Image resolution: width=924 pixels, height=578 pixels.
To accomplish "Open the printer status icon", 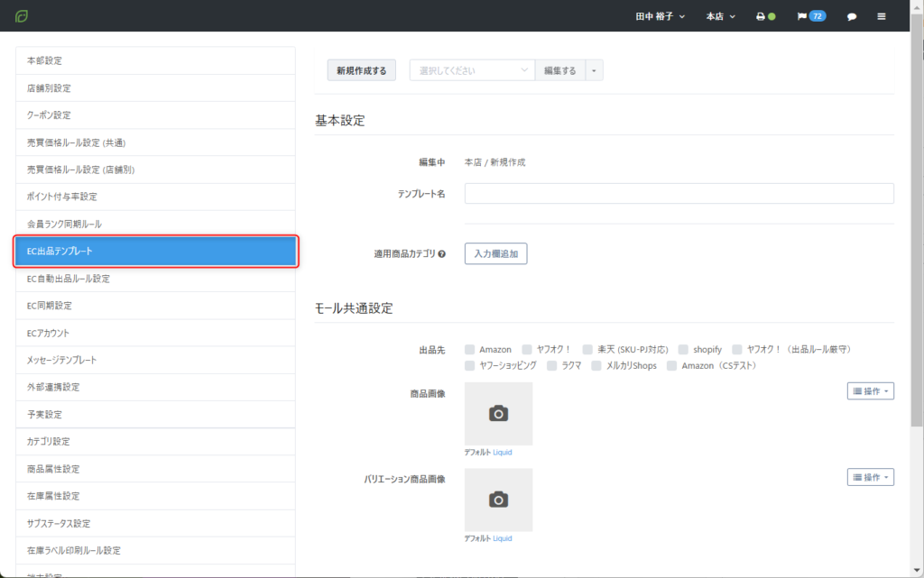I will (765, 16).
